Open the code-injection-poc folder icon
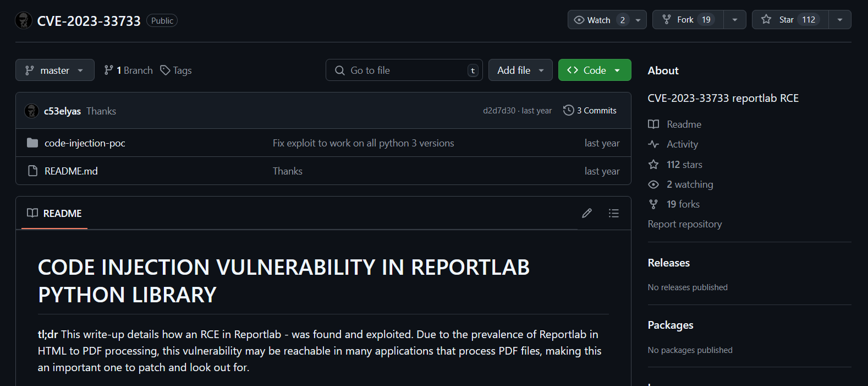This screenshot has width=868, height=386. click(x=32, y=143)
